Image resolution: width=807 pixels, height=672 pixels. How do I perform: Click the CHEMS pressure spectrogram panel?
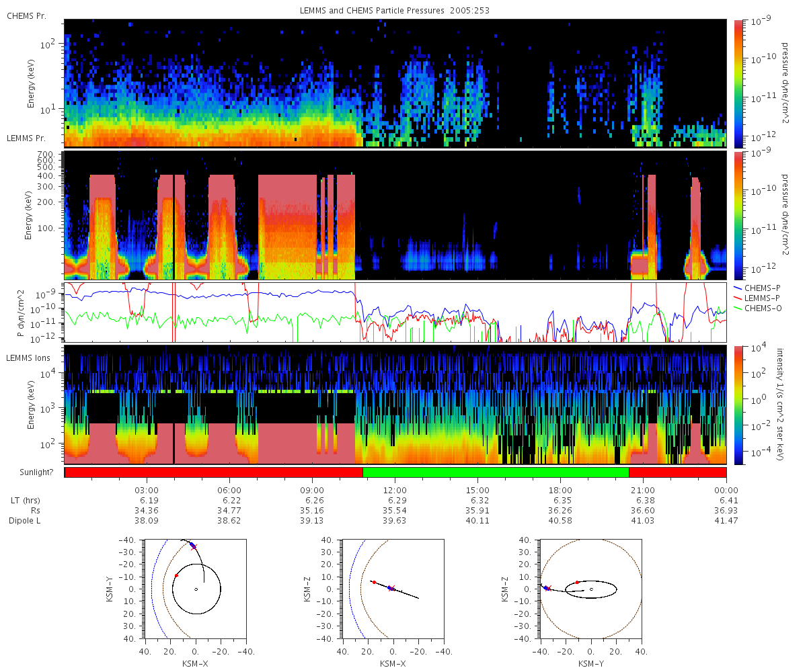click(395, 83)
